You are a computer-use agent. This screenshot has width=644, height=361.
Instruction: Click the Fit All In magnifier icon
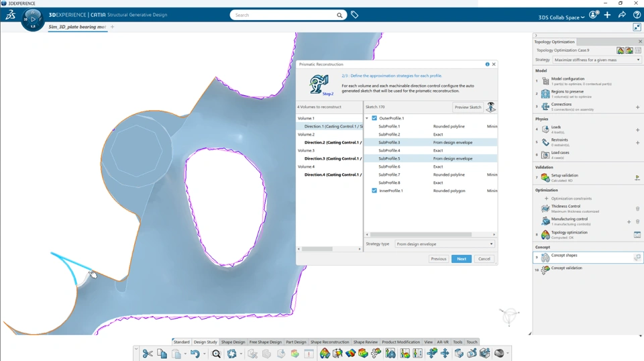(x=216, y=353)
